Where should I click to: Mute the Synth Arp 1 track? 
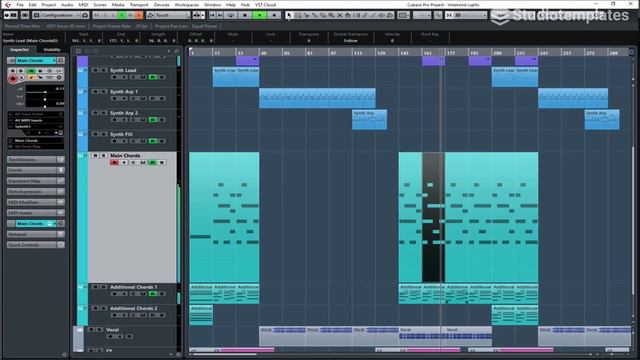click(x=95, y=91)
